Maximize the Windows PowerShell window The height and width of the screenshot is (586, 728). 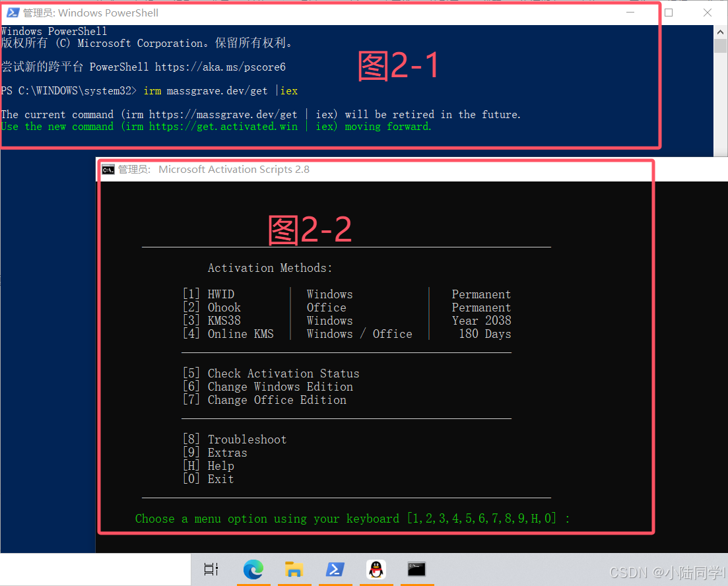click(669, 13)
